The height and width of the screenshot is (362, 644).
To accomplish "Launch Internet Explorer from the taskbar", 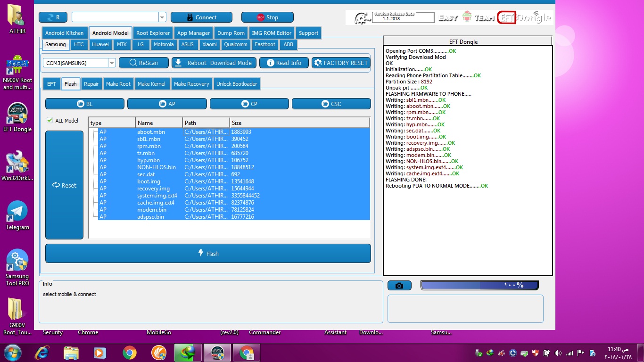I will (42, 353).
